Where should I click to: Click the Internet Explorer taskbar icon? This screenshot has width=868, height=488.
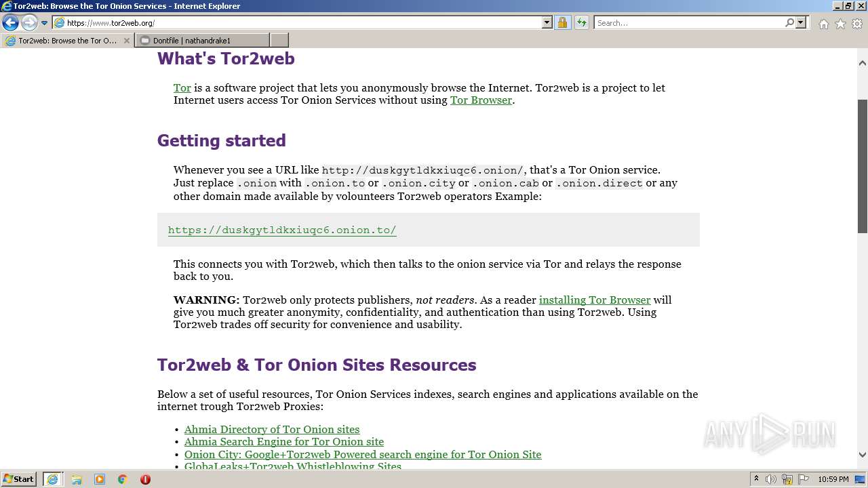coord(52,479)
